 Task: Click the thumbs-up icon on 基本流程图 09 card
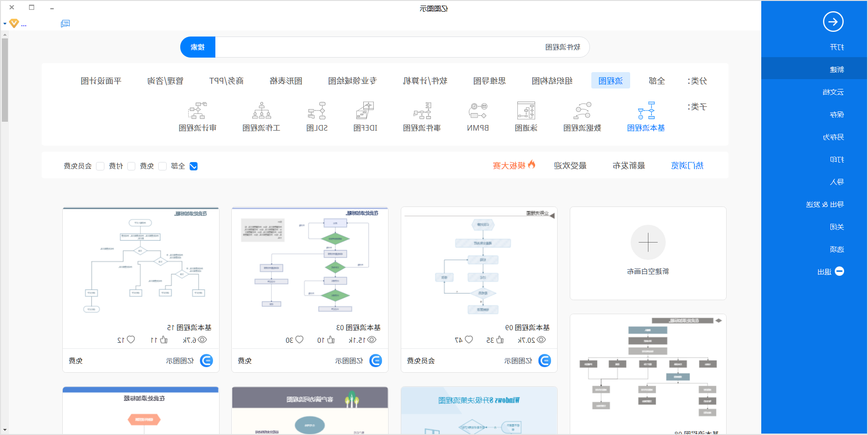coord(500,339)
